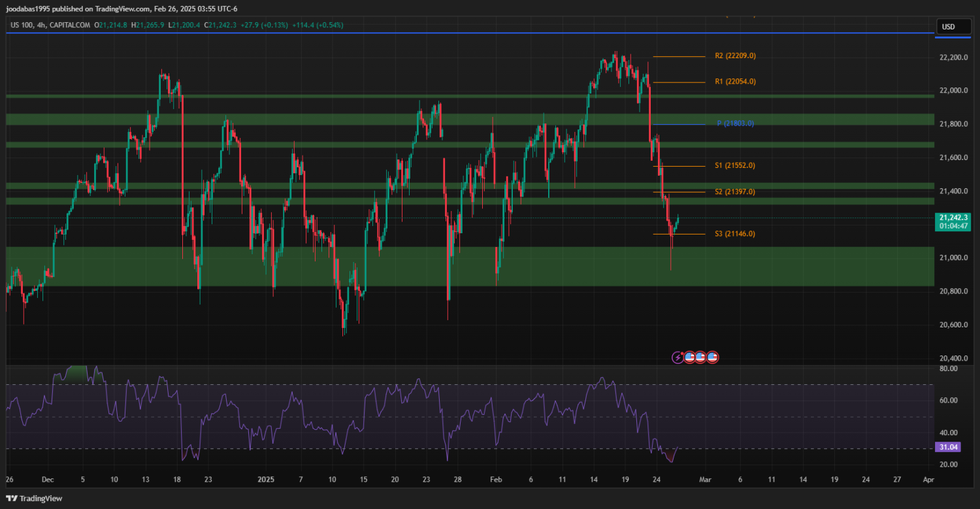
Task: Click the US 100 symbol title
Action: tap(24, 25)
